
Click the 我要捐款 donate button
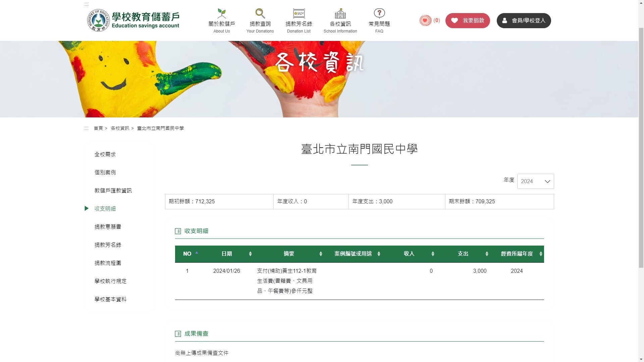(468, 20)
